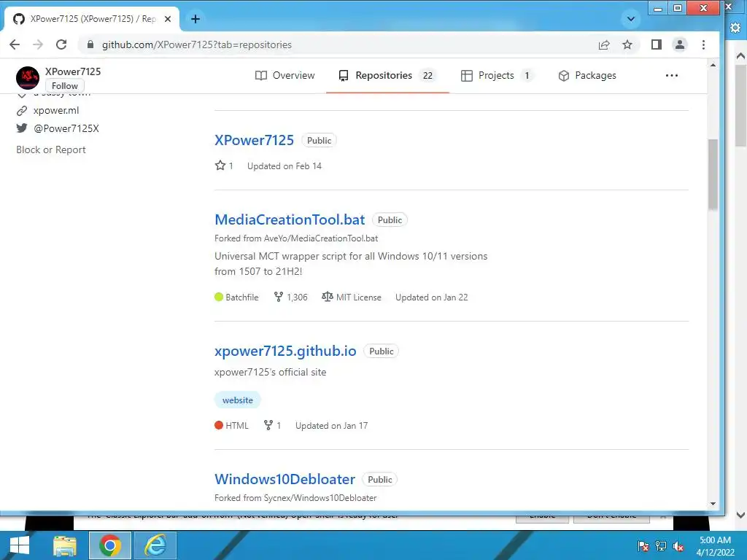Open AveYo/MediaCreationTool.bat fork source
The width and height of the screenshot is (747, 560).
pyautogui.click(x=321, y=238)
